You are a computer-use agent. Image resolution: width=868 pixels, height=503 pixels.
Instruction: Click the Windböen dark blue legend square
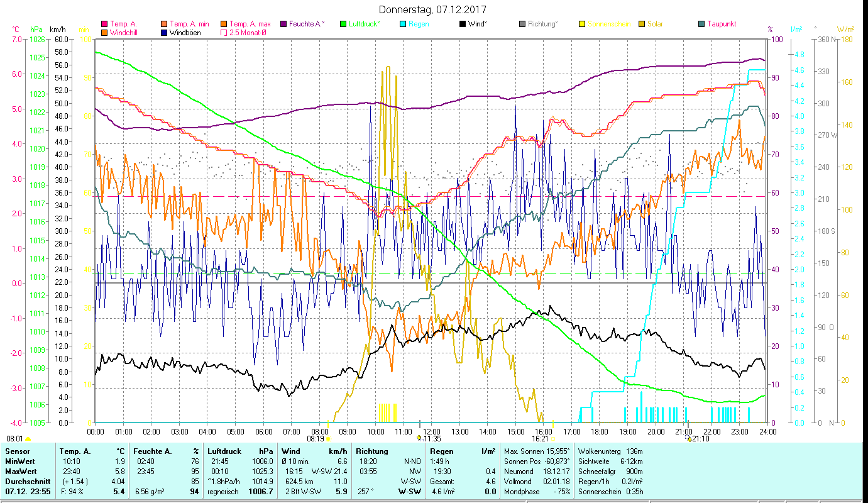click(x=163, y=32)
